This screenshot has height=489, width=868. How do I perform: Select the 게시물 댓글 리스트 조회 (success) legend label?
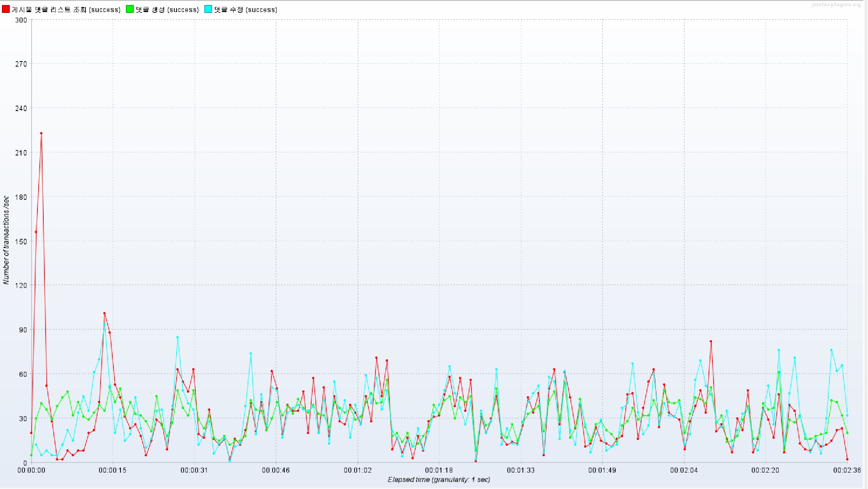[66, 10]
